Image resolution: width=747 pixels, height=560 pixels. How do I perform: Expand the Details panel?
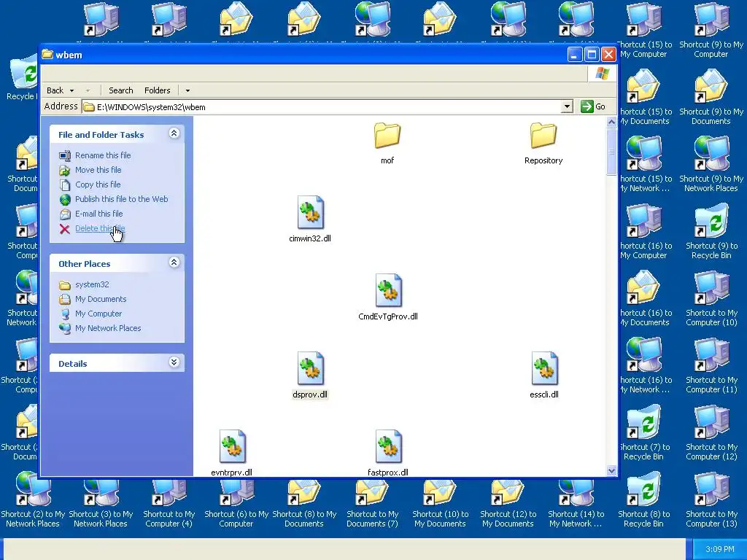point(174,362)
